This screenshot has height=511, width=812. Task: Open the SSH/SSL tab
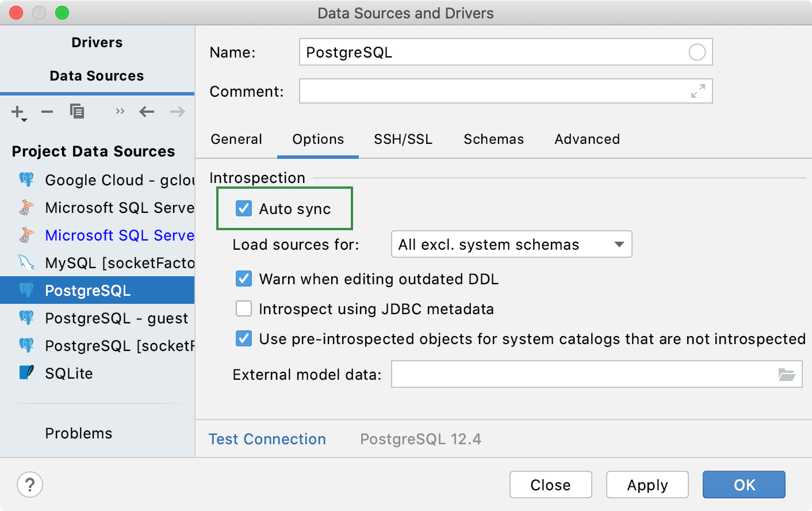(x=403, y=139)
